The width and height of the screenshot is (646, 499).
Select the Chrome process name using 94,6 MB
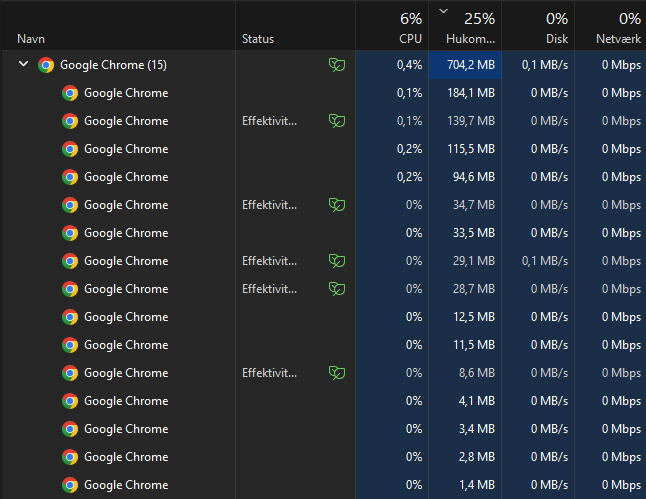click(x=126, y=177)
